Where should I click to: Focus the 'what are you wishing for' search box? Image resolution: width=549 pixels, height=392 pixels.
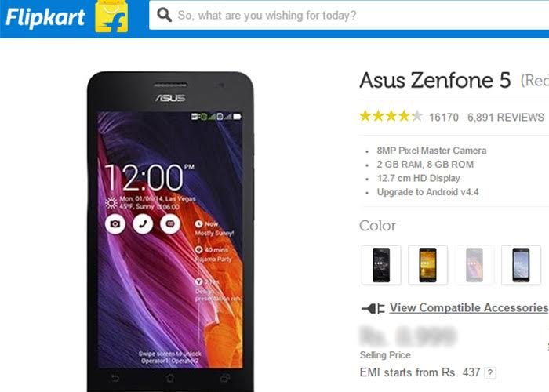(x=349, y=16)
